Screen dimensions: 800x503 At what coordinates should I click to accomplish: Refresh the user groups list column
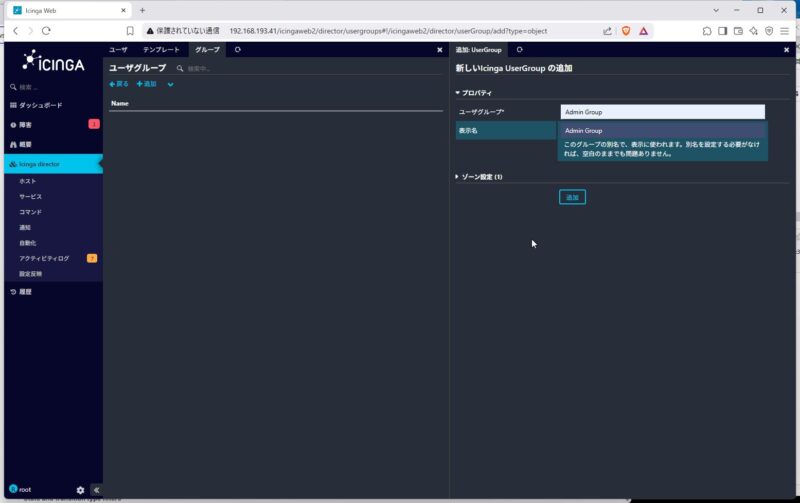tap(237, 49)
